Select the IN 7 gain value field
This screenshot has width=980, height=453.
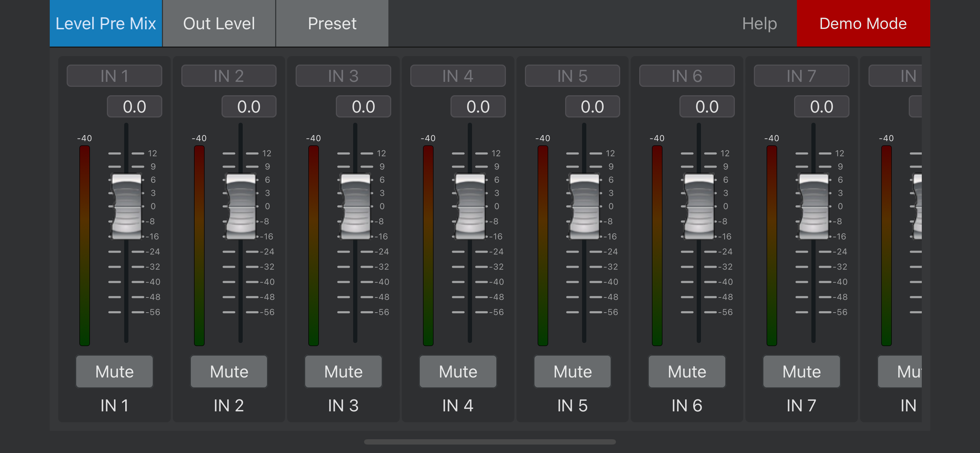(x=821, y=107)
